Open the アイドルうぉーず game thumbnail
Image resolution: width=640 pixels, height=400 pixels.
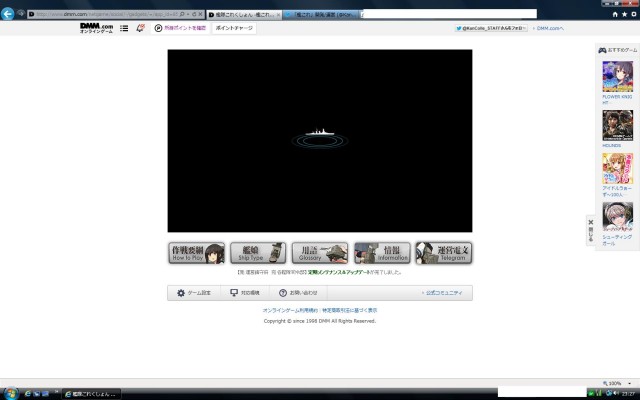pyautogui.click(x=618, y=169)
